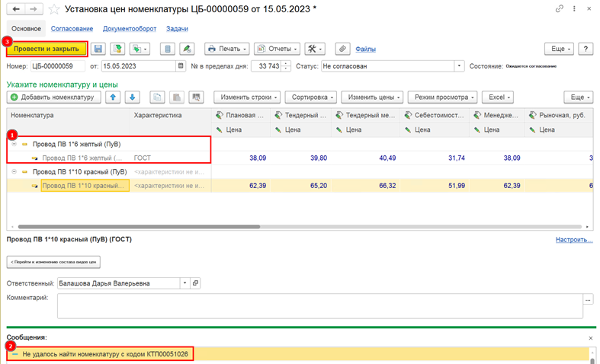Switch to the Согласование tab

coord(72,29)
